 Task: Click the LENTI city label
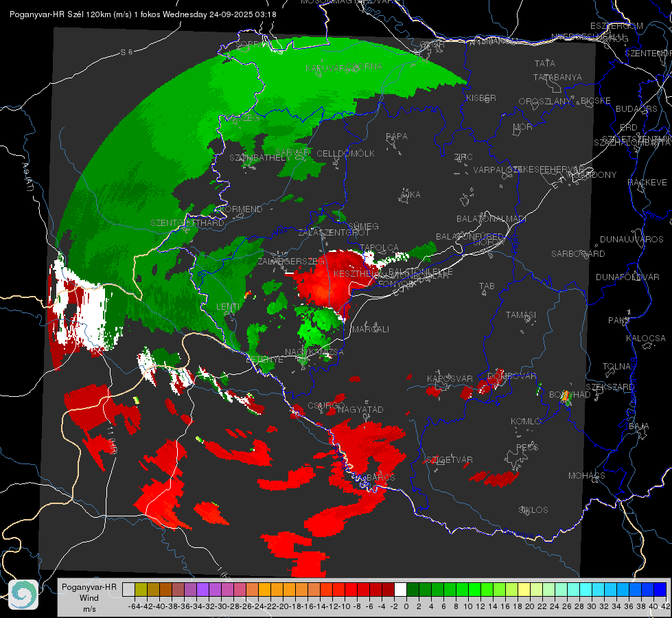click(x=228, y=307)
